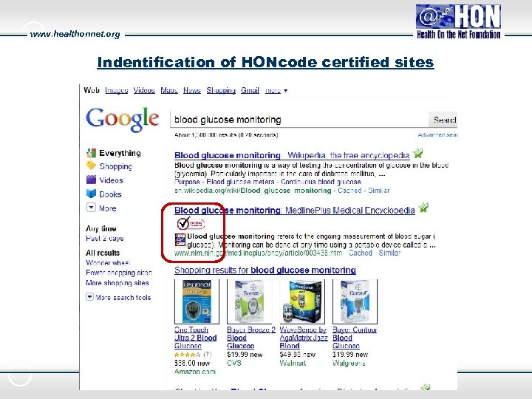This screenshot has width=532, height=399.
Task: Open the News link in the top navigation
Action: click(191, 90)
